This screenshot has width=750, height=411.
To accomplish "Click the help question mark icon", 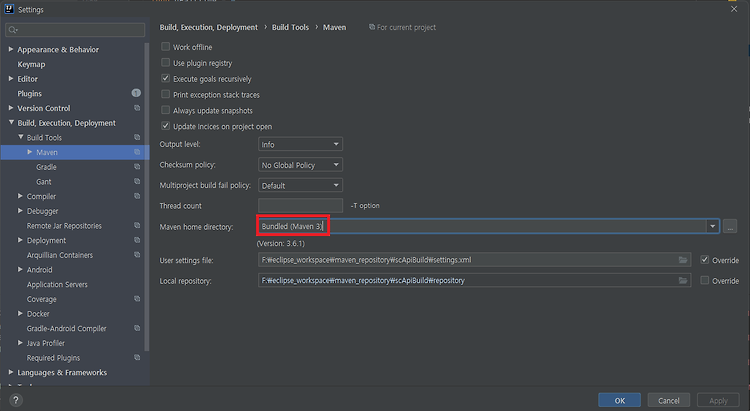I will coord(15,400).
